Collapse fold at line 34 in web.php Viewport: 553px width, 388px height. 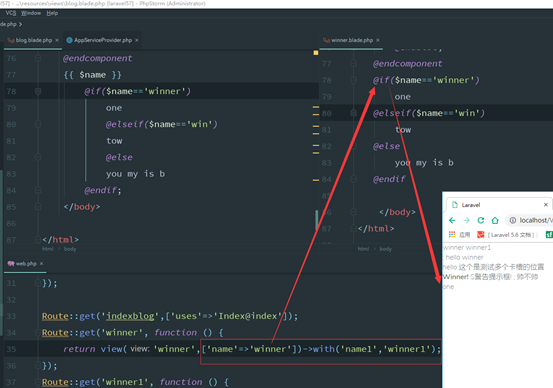pyautogui.click(x=38, y=332)
